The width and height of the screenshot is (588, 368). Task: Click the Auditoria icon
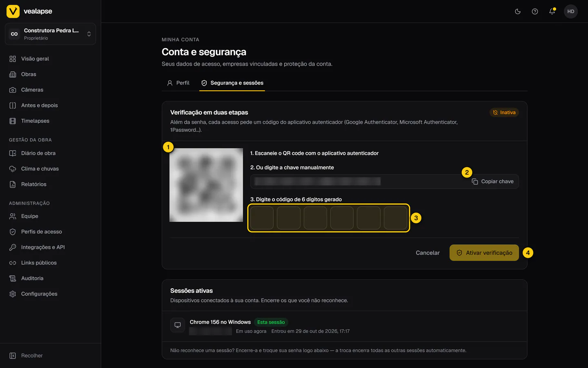click(x=13, y=278)
